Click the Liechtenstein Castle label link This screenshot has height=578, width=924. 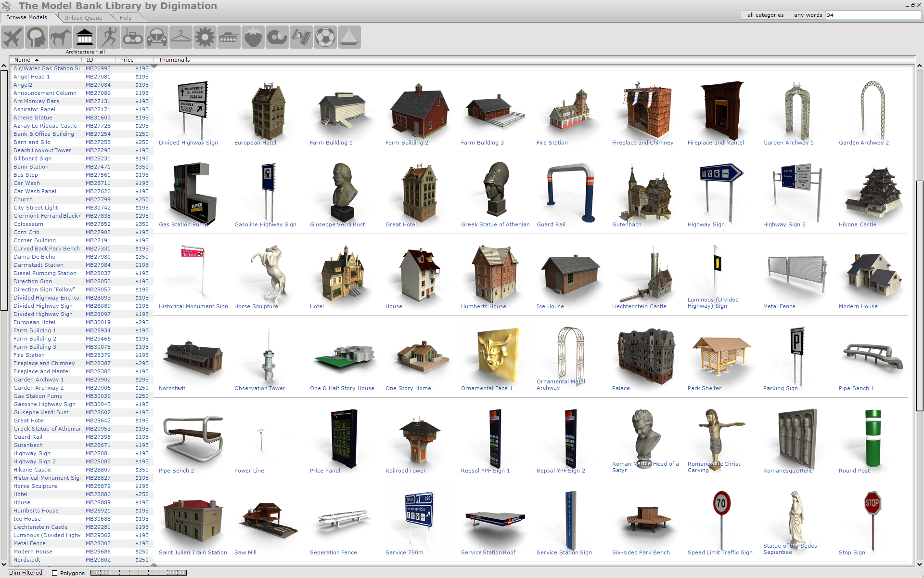pyautogui.click(x=639, y=306)
